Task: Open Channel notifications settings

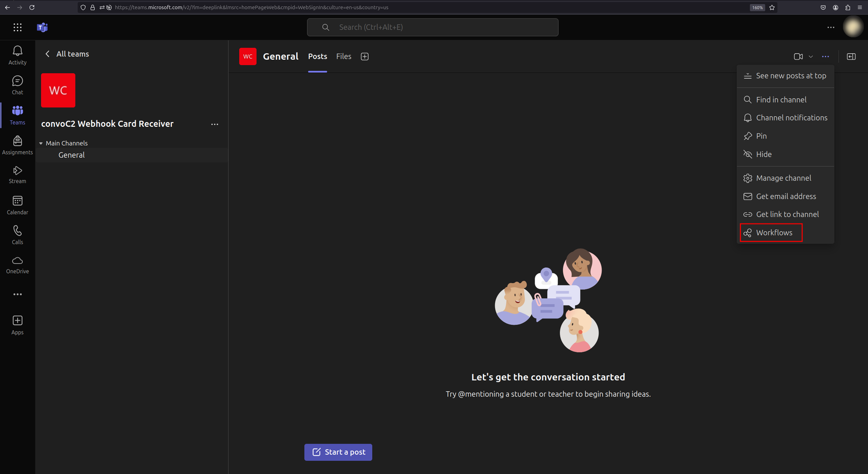Action: tap(785, 118)
